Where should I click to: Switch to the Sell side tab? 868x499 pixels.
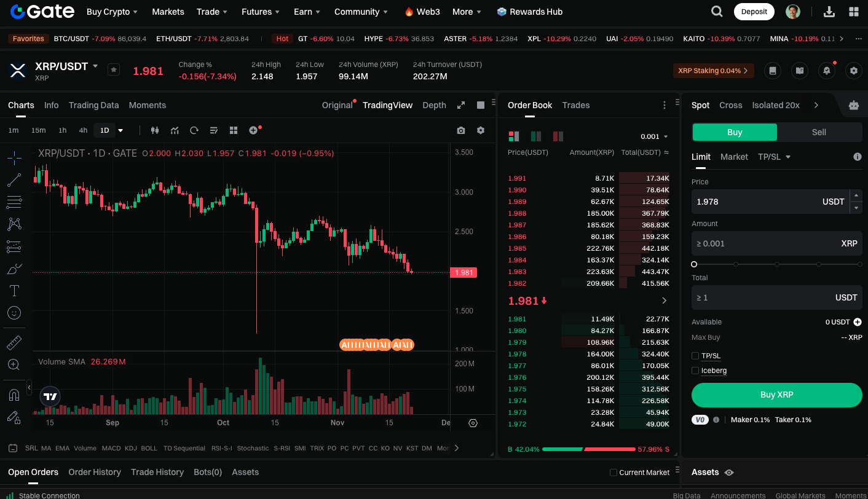(819, 132)
